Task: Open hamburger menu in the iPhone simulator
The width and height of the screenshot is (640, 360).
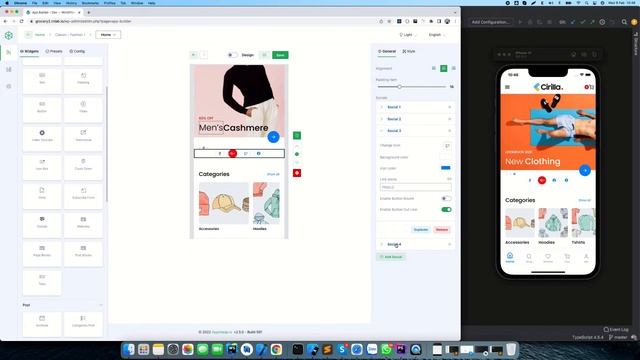Action: click(507, 87)
